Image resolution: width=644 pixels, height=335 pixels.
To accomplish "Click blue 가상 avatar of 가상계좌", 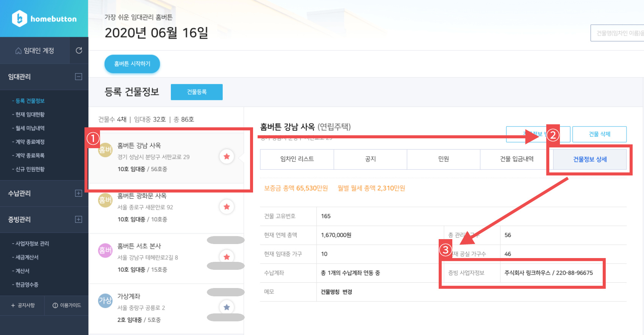I will tap(105, 301).
